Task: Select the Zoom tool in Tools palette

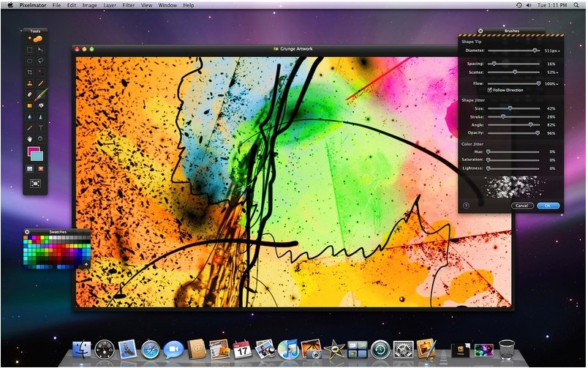Action: click(41, 139)
